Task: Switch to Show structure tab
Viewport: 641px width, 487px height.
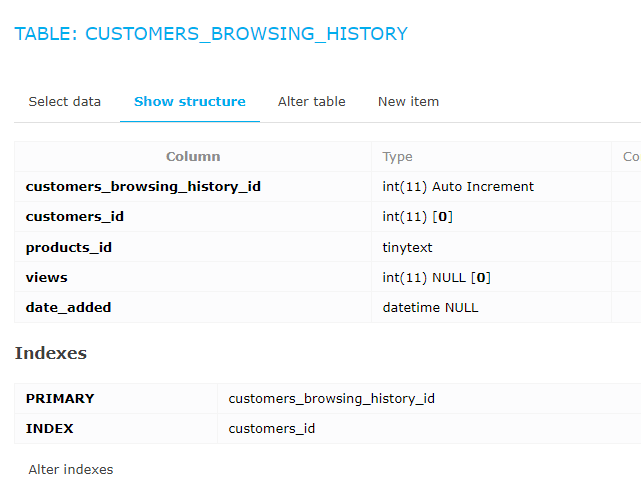Action: pos(190,101)
